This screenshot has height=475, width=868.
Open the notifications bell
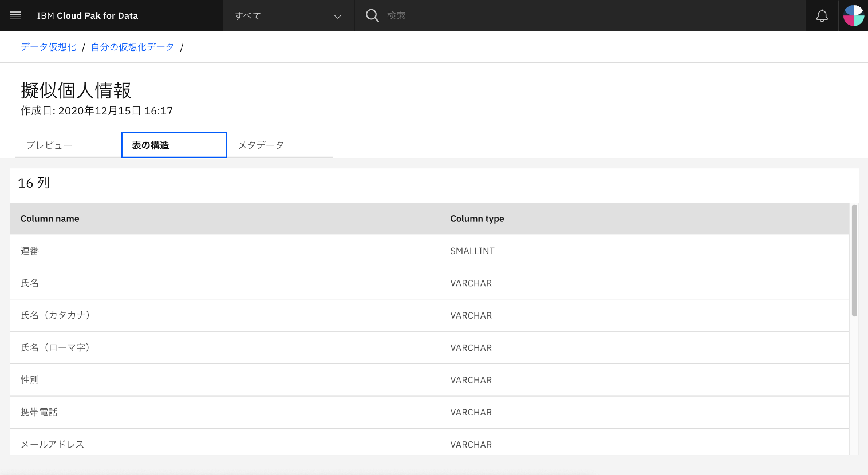point(822,15)
